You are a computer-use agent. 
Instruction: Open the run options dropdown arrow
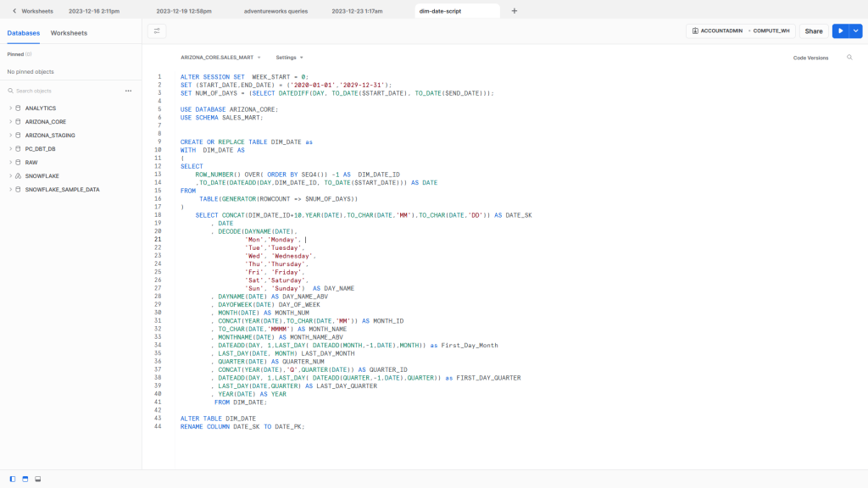click(855, 30)
